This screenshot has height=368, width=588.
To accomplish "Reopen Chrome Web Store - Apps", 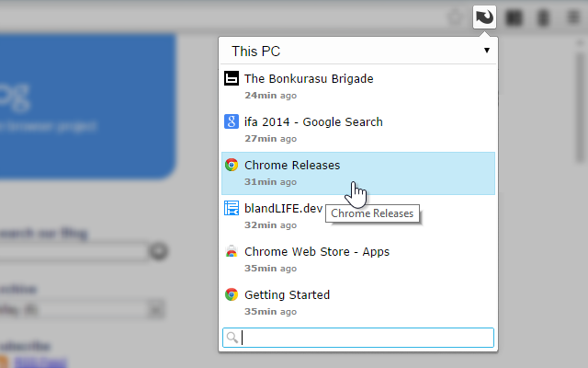I will pyautogui.click(x=358, y=259).
